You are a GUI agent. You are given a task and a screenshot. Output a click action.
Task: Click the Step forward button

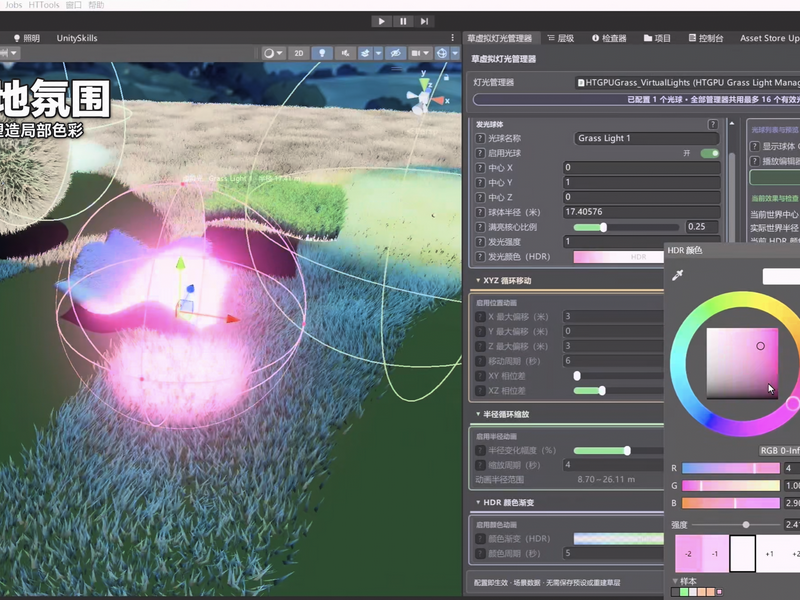point(424,21)
